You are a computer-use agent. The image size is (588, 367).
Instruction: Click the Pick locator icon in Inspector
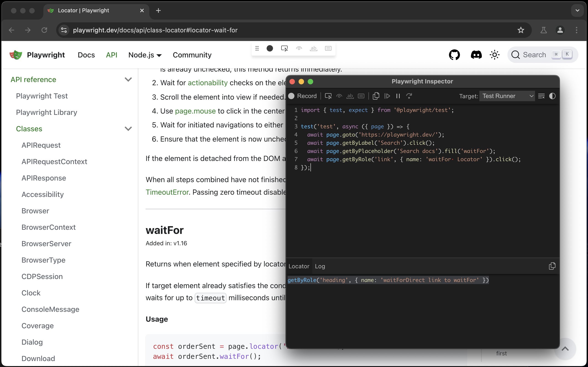tap(328, 96)
